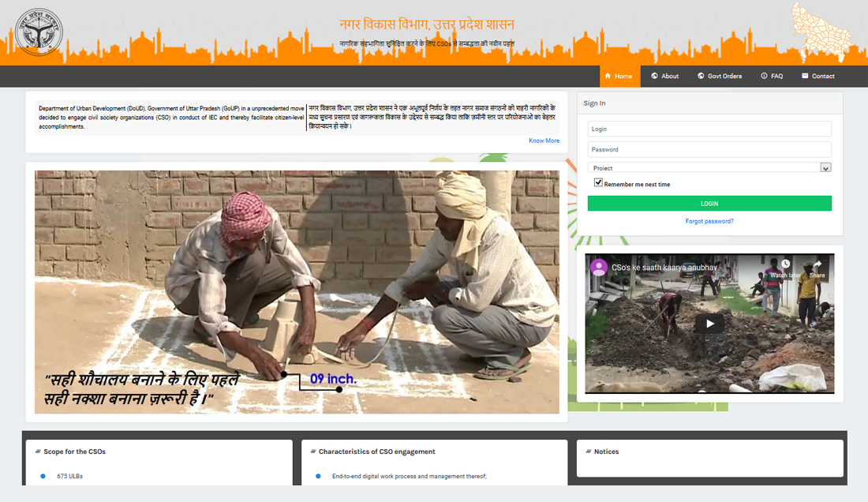Click the video channel avatar icon

pyautogui.click(x=599, y=267)
